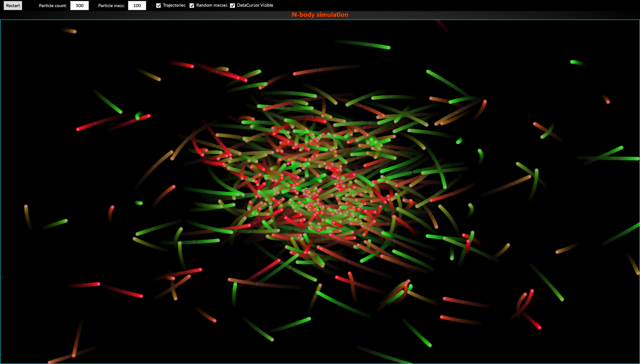Toggle the Trajectories checkbox
Image resolution: width=640 pixels, height=364 pixels.
pos(159,5)
